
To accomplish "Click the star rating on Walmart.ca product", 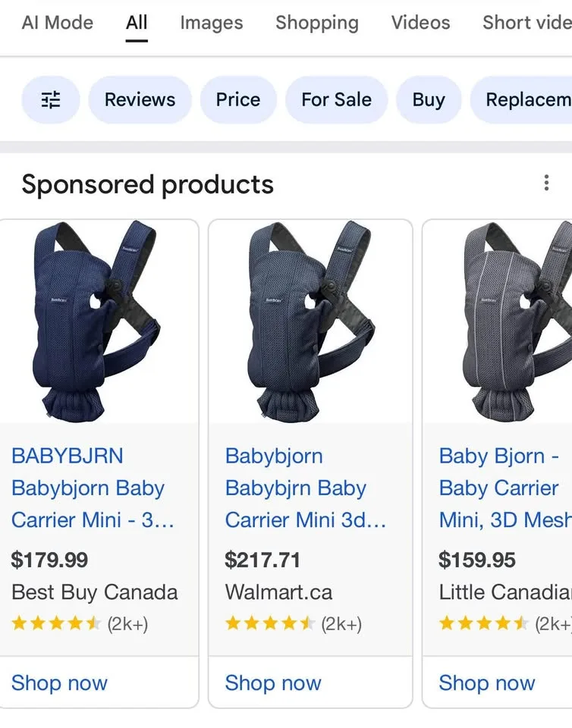I will [269, 623].
